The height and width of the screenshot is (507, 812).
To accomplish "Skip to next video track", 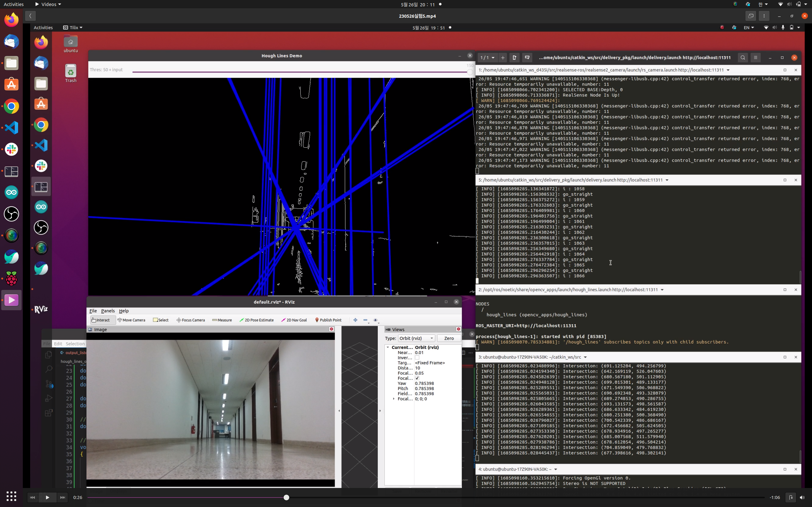I will coord(62,497).
